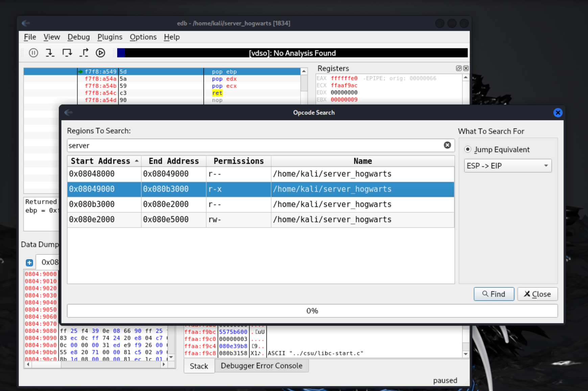Click data dump scroll right arrow
Image resolution: width=588 pixels, height=391 pixels.
(x=164, y=364)
